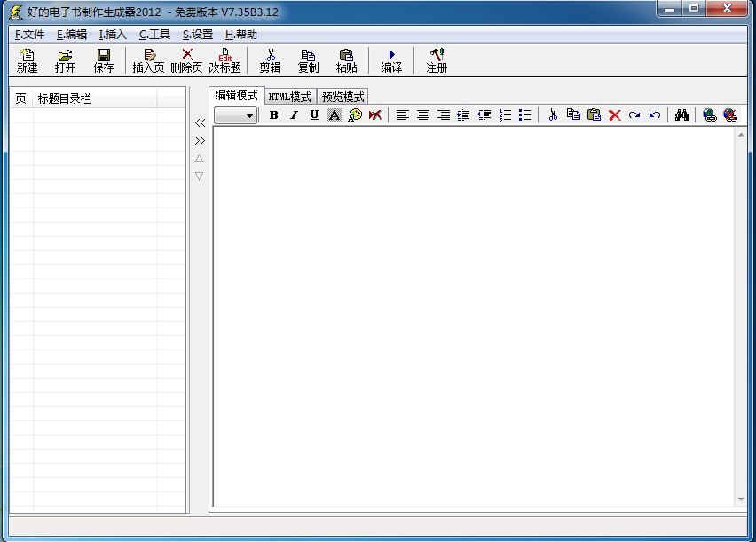This screenshot has height=542, width=756.
Task: Delete the page using 删除页 icon
Action: (186, 60)
